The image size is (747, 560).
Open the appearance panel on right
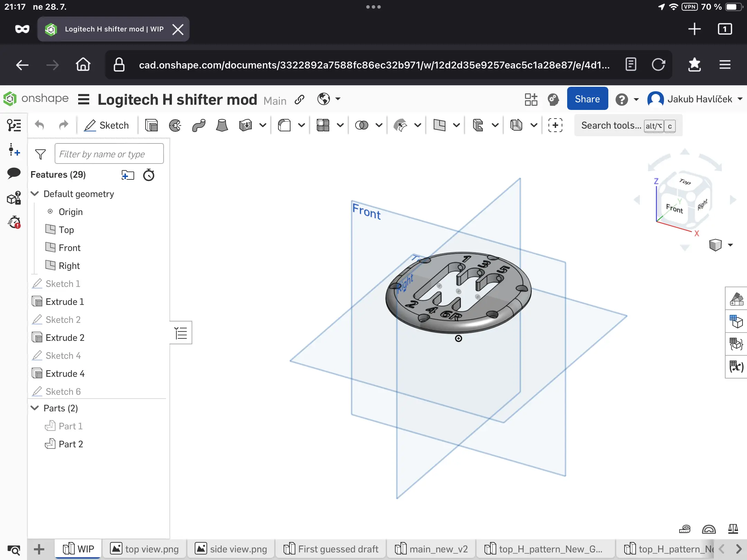click(x=736, y=299)
